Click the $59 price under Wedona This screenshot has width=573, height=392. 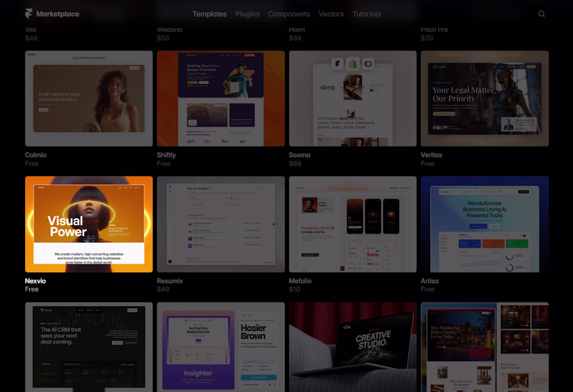point(163,38)
